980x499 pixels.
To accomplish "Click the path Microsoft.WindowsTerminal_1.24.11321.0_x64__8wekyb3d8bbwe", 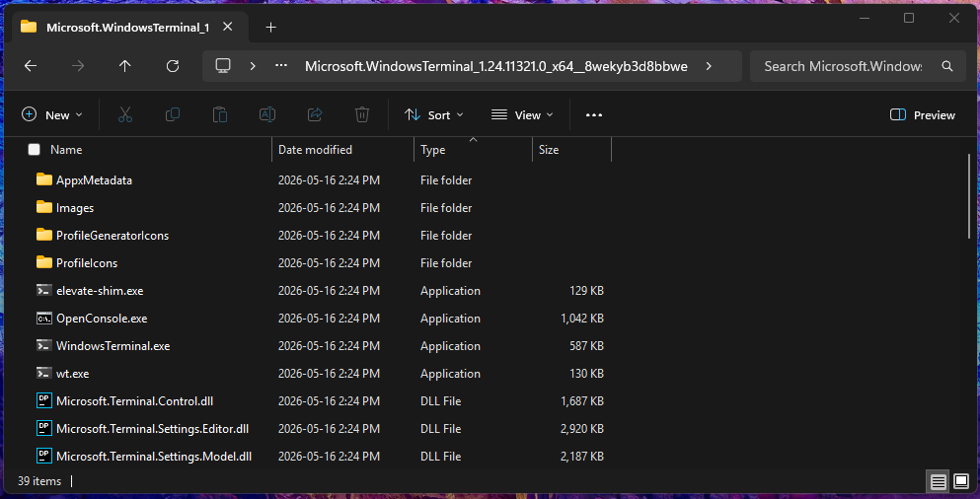I will pos(496,66).
